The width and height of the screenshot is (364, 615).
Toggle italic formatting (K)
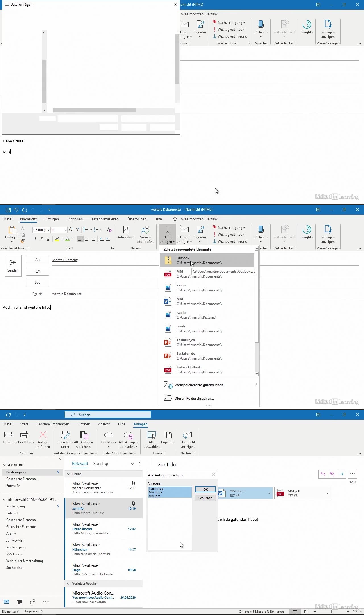[42, 239]
